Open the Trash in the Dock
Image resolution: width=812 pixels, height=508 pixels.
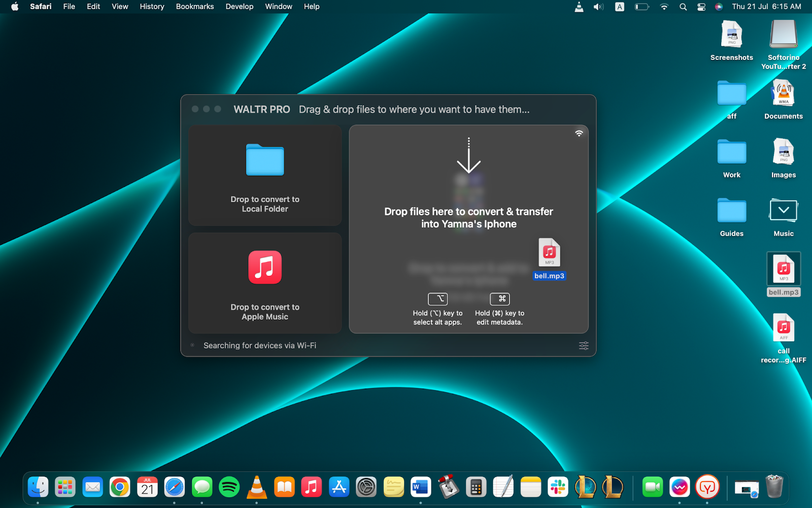click(x=774, y=487)
